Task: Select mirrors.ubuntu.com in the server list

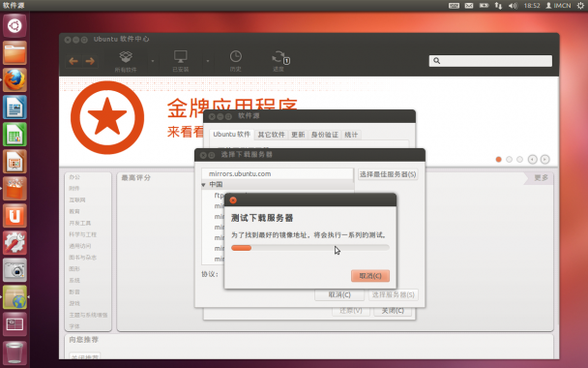Action: [278, 174]
